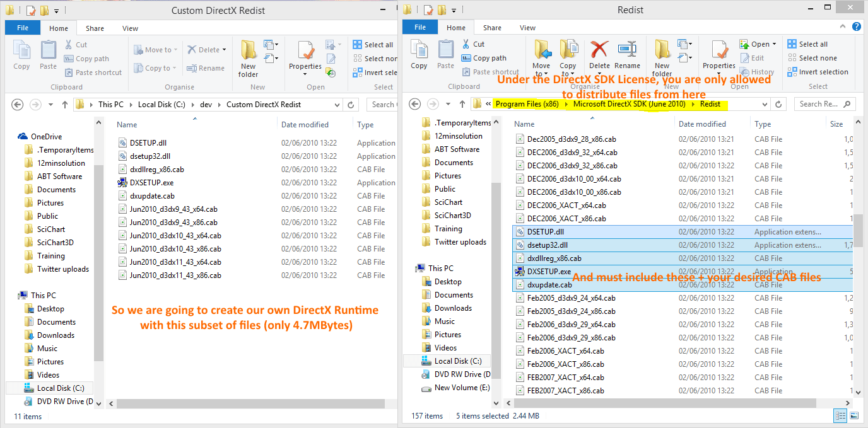Viewport: 868px width, 428px height.
Task: Click Select all in Redist window ribbon
Action: pos(807,44)
